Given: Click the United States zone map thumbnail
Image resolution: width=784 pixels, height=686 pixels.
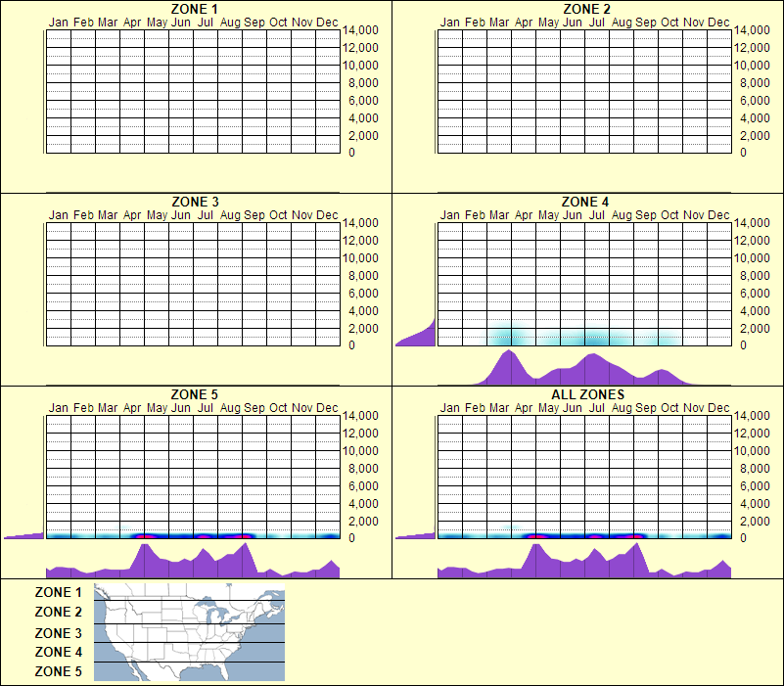Looking at the screenshot, I should tap(188, 632).
